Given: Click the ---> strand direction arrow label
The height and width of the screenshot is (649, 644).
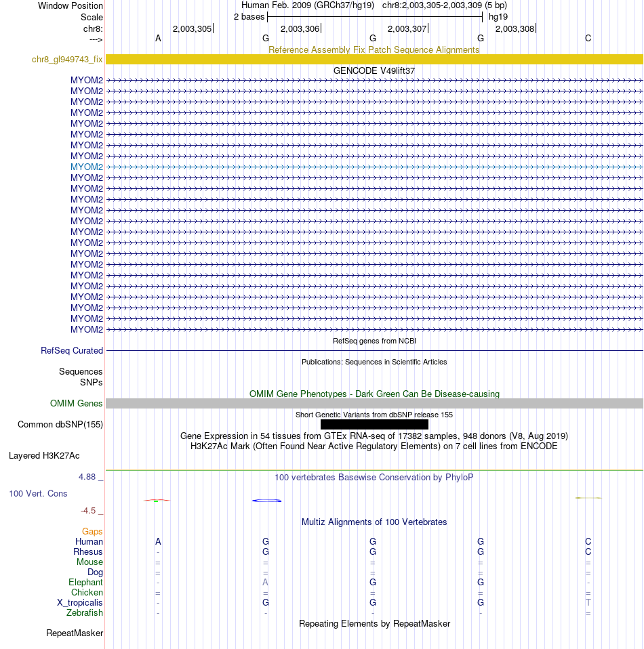Looking at the screenshot, I should (96, 39).
